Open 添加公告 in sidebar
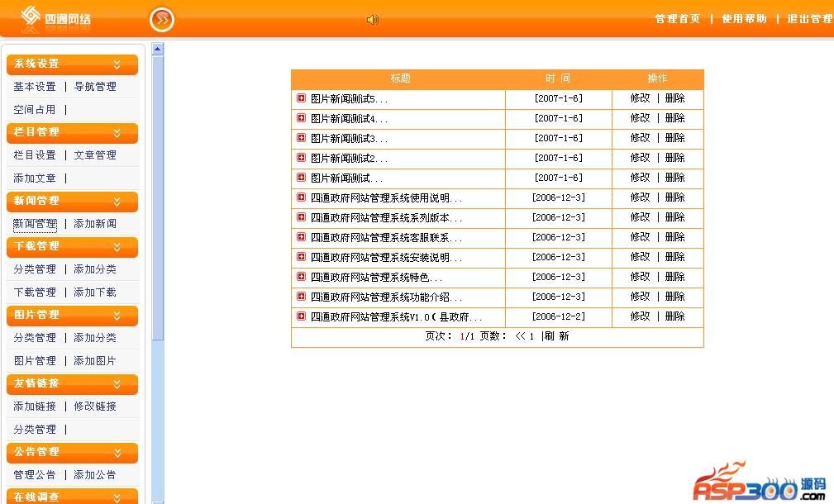 (95, 475)
